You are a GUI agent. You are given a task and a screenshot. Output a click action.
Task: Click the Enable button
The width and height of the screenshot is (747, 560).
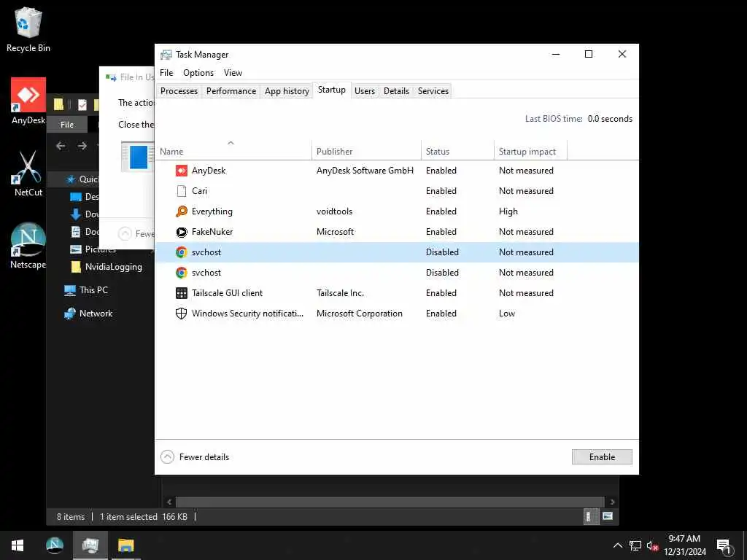point(602,457)
